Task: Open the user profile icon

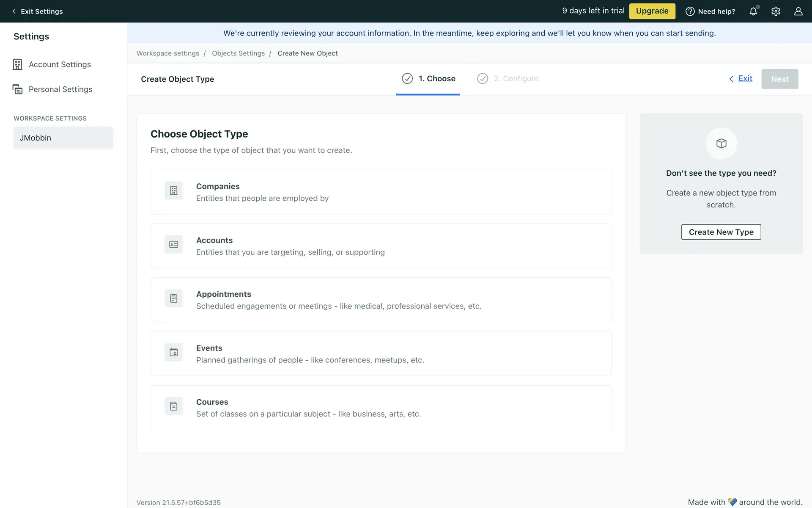Action: coord(798,11)
